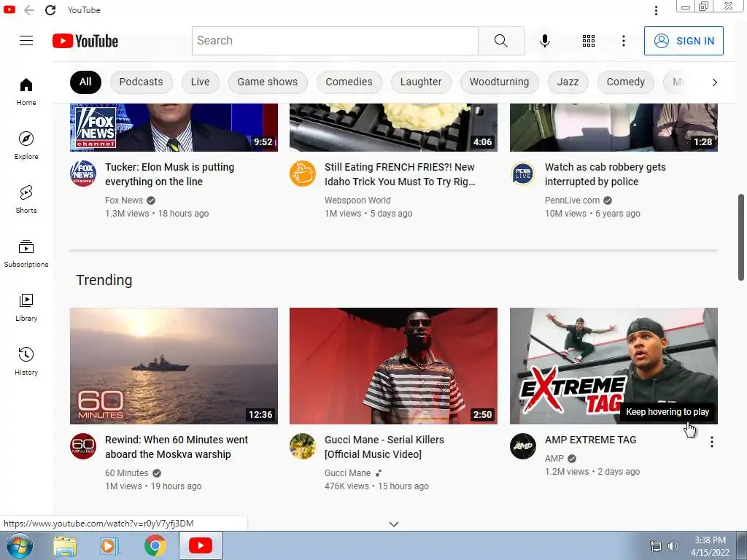Open the window's three-dot menu in title bar

tap(656, 10)
